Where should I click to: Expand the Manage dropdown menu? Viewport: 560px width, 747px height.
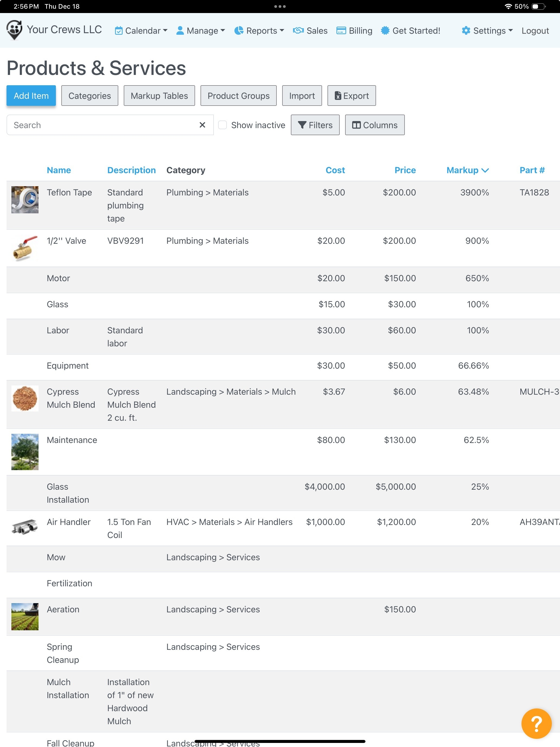[201, 31]
